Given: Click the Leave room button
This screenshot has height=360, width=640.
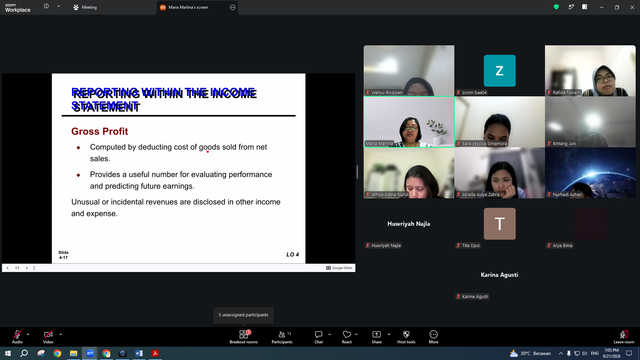Looking at the screenshot, I should tap(624, 337).
